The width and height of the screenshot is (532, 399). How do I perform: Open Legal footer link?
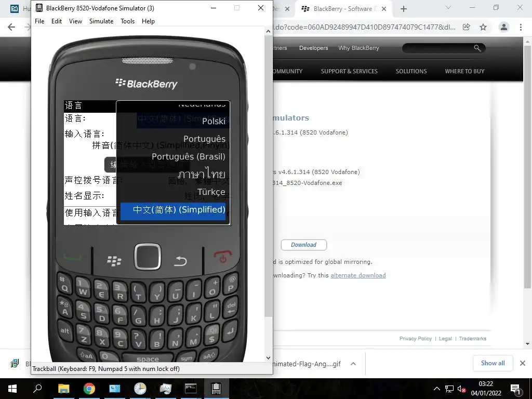point(445,339)
